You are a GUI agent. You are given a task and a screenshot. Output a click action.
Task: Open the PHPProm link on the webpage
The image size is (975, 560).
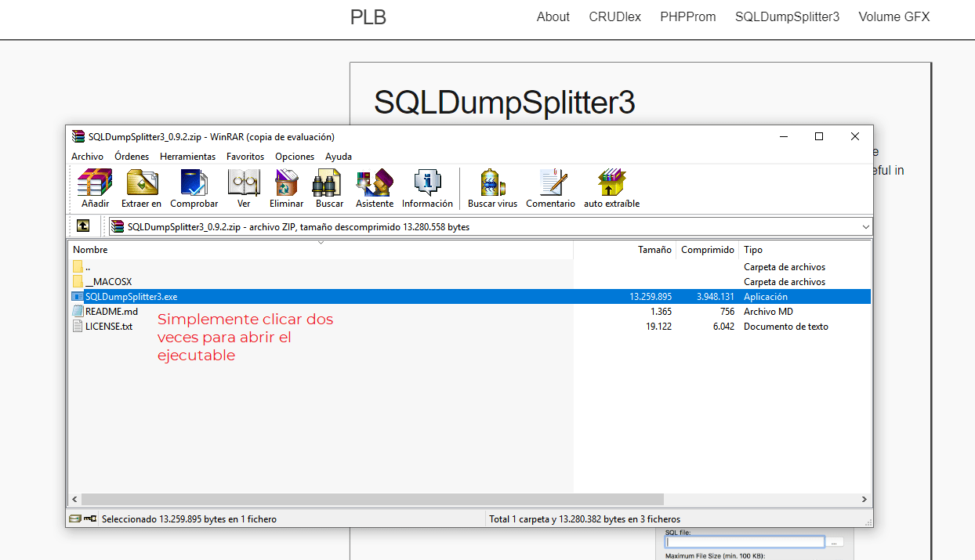point(688,16)
